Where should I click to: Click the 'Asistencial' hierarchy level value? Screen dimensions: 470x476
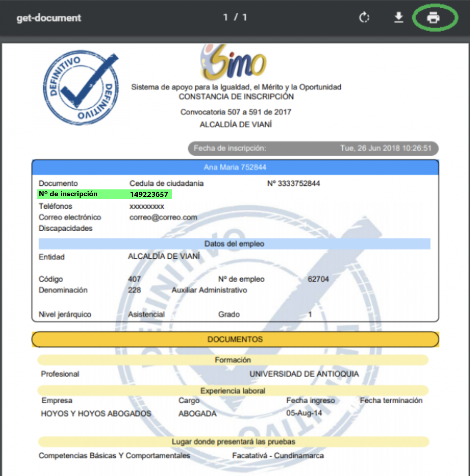click(146, 314)
